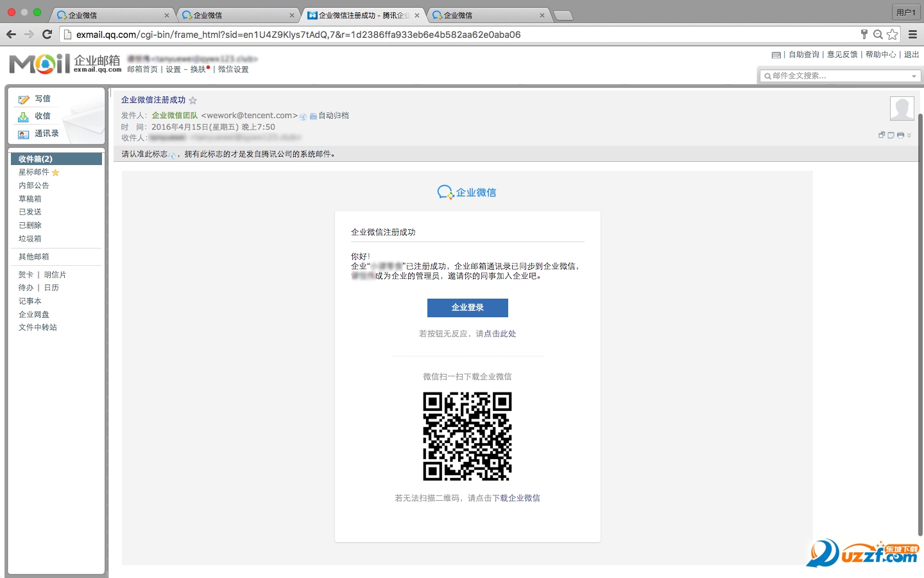Click the page info icon before the URL
Image resolution: width=924 pixels, height=578 pixels.
click(x=67, y=35)
